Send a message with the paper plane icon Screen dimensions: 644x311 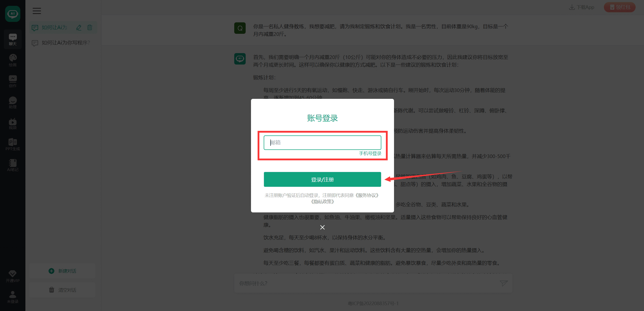tap(504, 283)
